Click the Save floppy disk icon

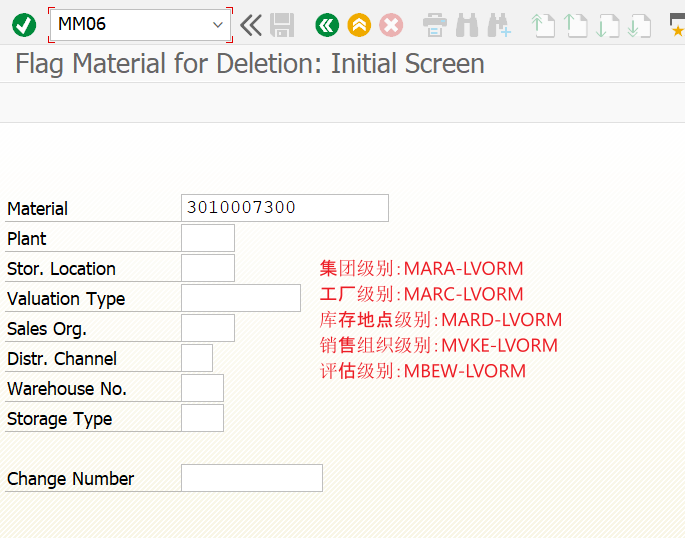282,25
